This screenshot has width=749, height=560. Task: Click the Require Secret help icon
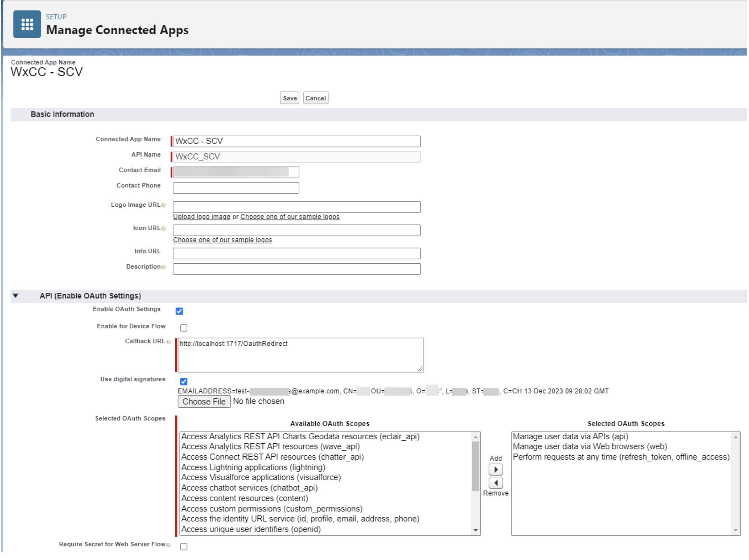169,546
